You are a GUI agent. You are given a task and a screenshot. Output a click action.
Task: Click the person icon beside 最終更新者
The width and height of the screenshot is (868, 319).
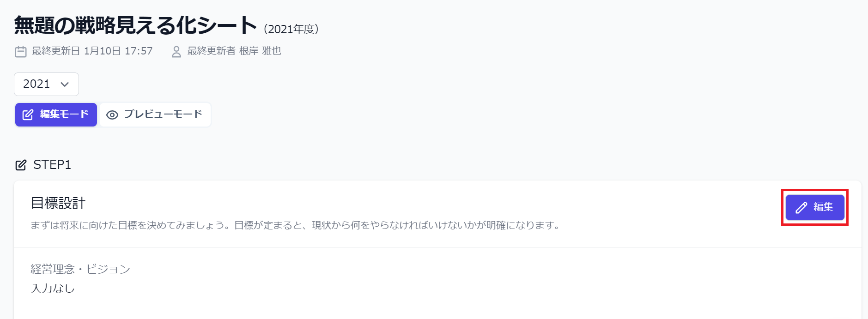click(x=176, y=52)
